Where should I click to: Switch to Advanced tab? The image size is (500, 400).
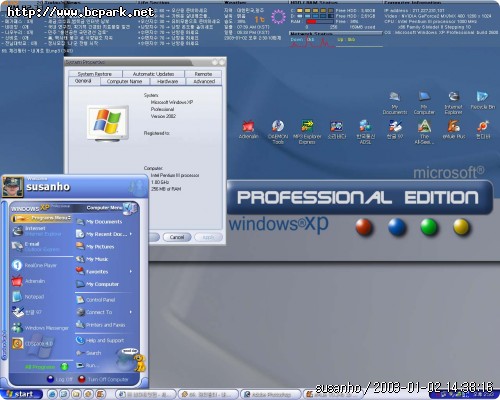point(204,81)
